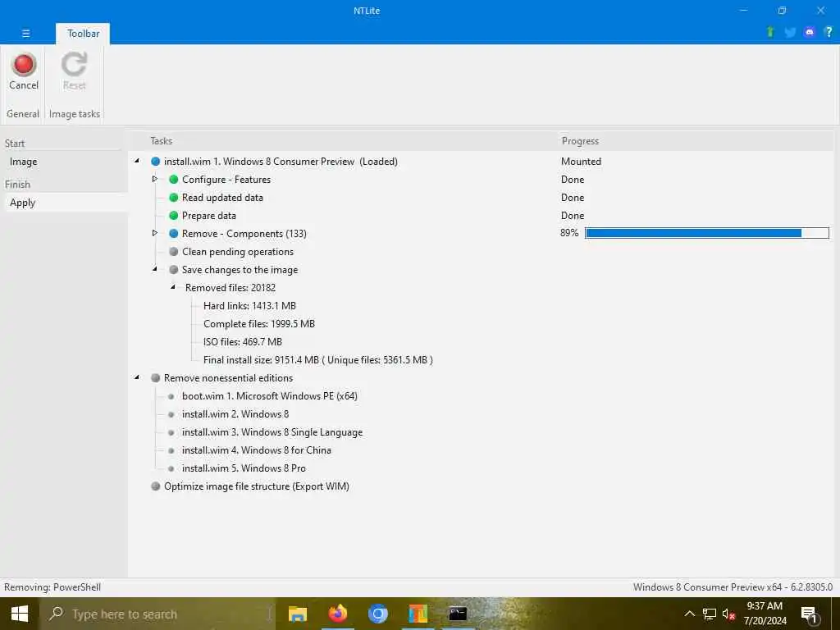Select the Apply page in sidebar
Screen dimensions: 840x630
point(66,203)
